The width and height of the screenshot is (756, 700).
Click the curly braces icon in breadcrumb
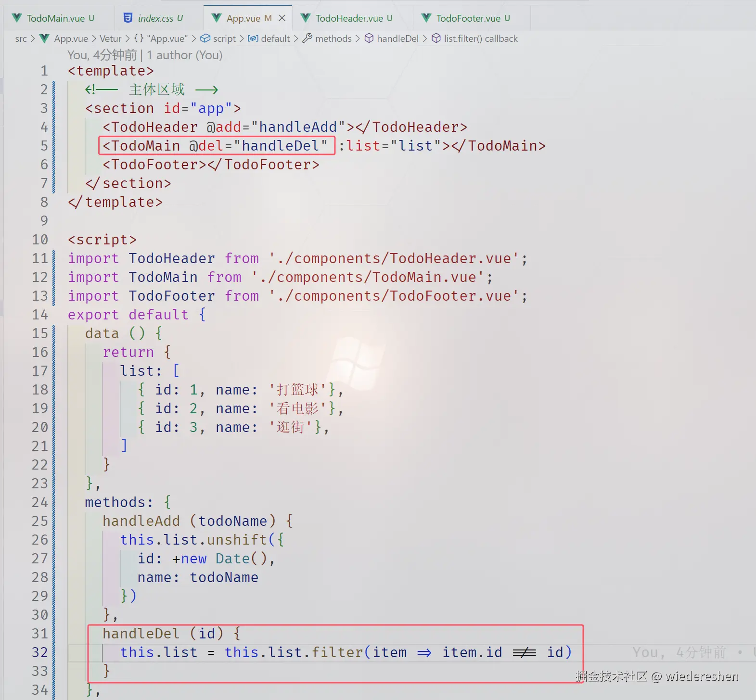(x=139, y=38)
